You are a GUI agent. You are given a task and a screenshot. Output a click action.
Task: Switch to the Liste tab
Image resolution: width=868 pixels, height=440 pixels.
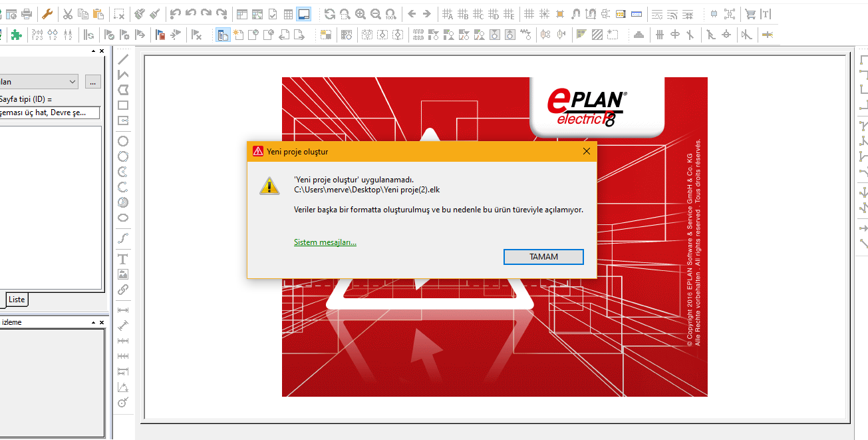click(x=17, y=300)
